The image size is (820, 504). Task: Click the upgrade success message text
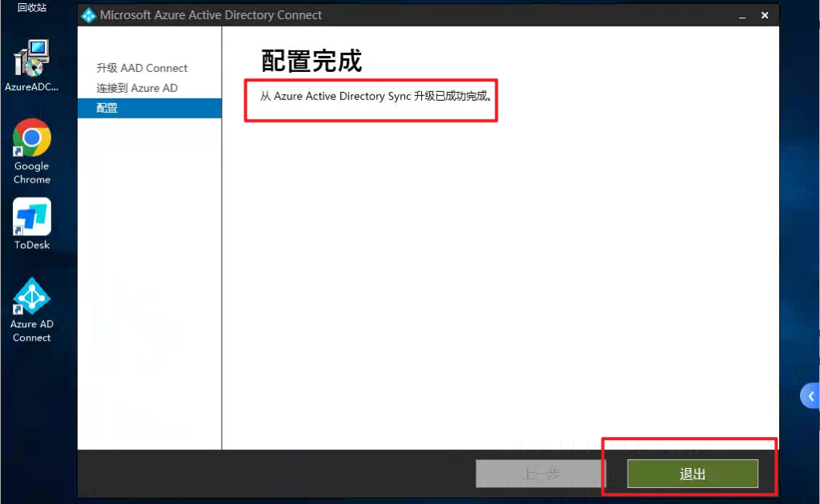(x=376, y=96)
